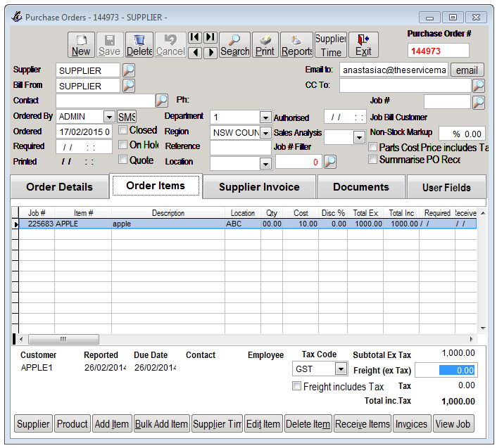Click the email button next to address
The image size is (497, 448).
click(467, 70)
